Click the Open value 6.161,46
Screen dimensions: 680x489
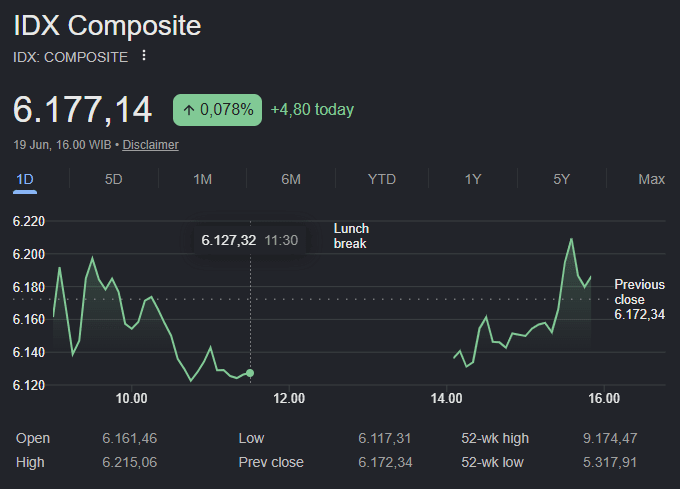tap(130, 438)
